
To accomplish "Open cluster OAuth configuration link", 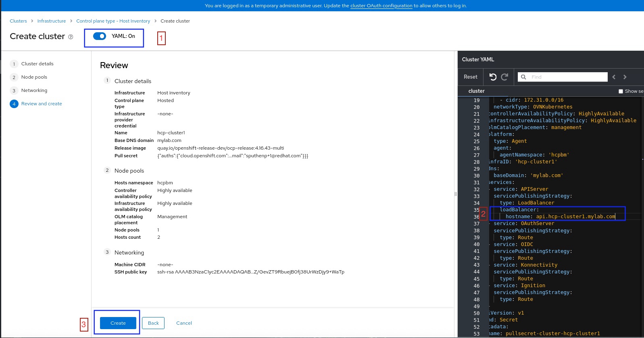I will pos(381,6).
